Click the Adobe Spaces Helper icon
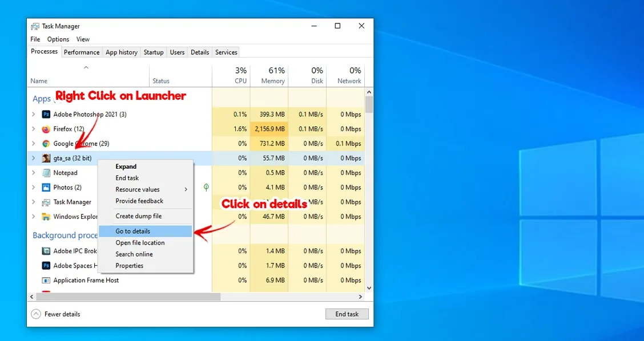 tap(46, 266)
